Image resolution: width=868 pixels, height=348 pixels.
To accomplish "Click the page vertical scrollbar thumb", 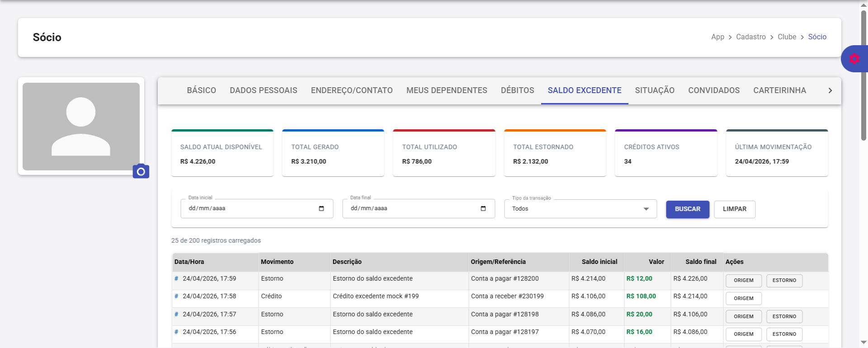I will coord(863,75).
